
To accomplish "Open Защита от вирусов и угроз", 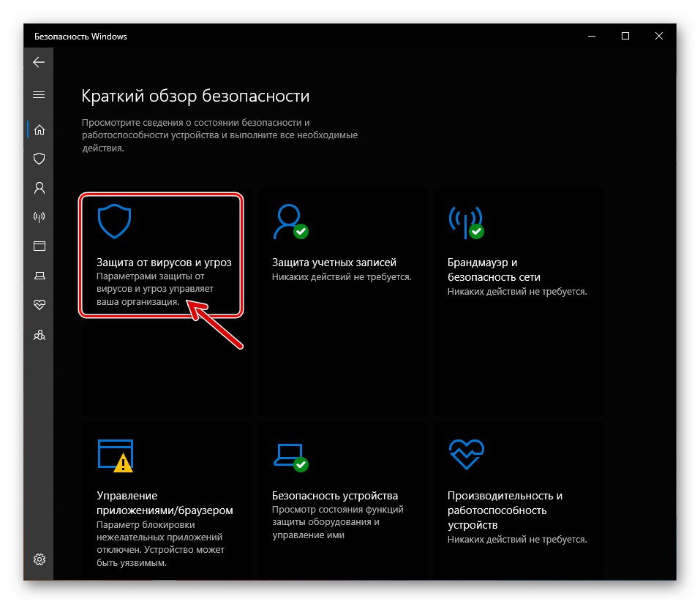I will coord(164,263).
